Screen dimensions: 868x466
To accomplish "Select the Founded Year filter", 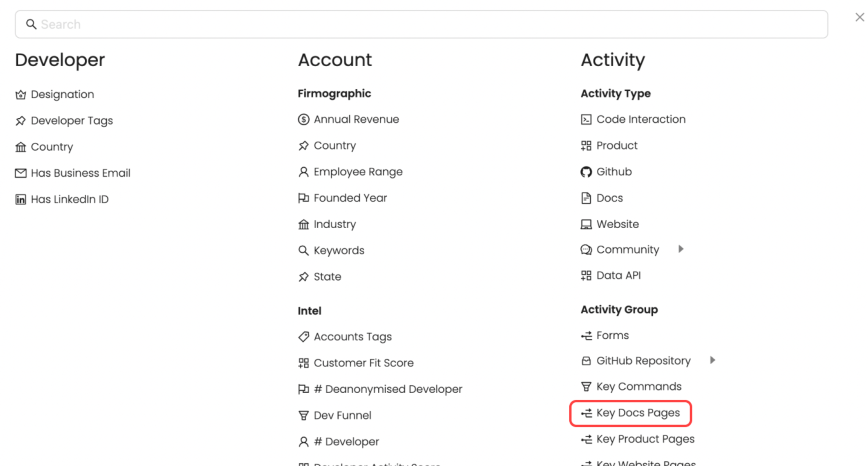I will tap(350, 198).
